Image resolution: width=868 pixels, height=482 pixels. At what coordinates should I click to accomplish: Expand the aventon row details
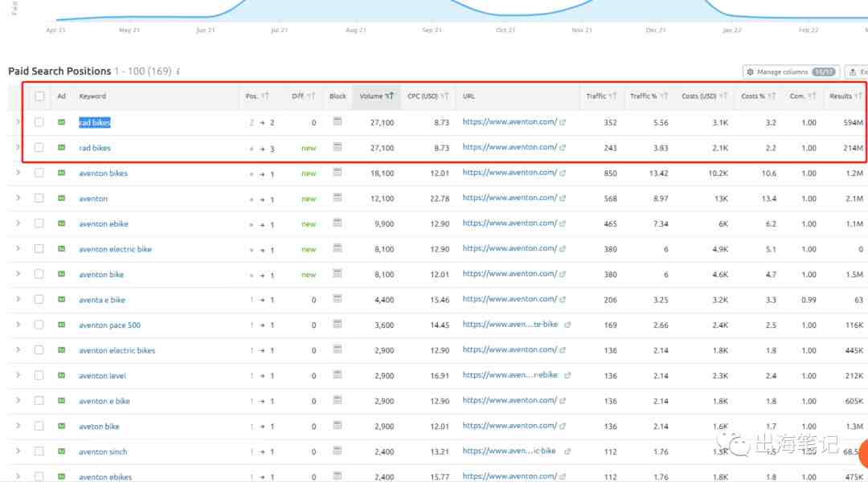coord(18,198)
